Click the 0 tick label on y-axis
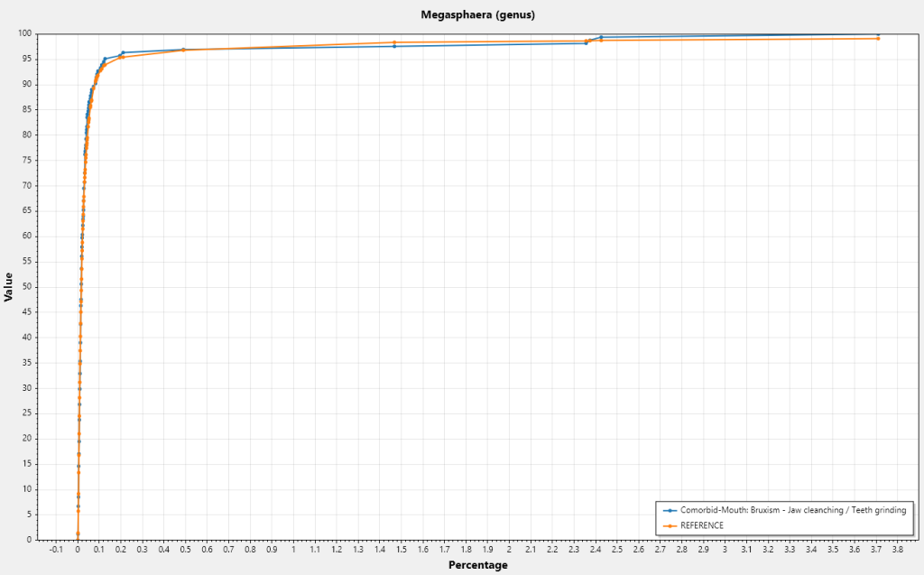 click(30, 540)
